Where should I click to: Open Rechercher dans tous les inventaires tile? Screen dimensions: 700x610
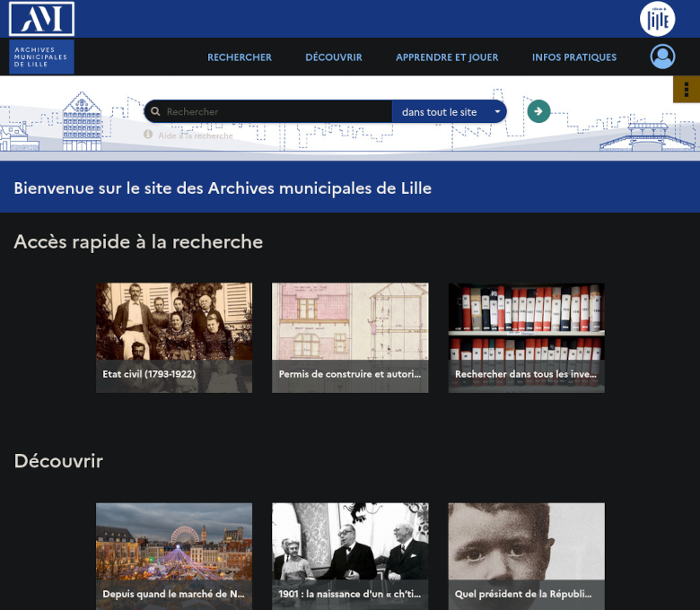coord(527,338)
